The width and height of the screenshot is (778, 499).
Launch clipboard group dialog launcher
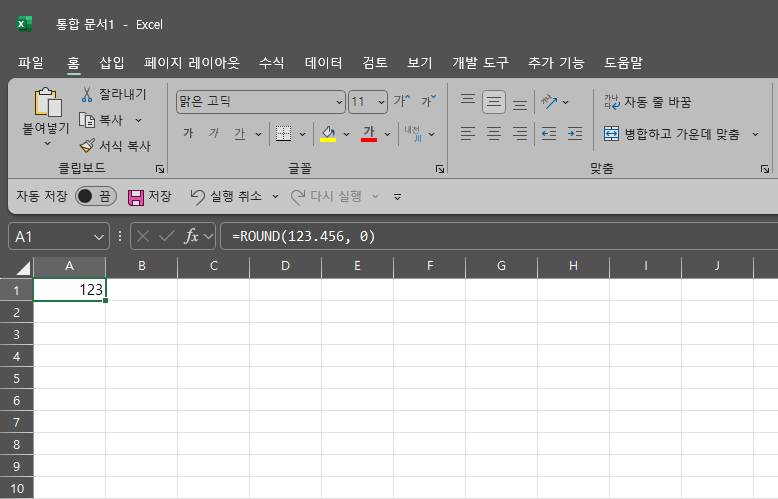click(x=160, y=169)
